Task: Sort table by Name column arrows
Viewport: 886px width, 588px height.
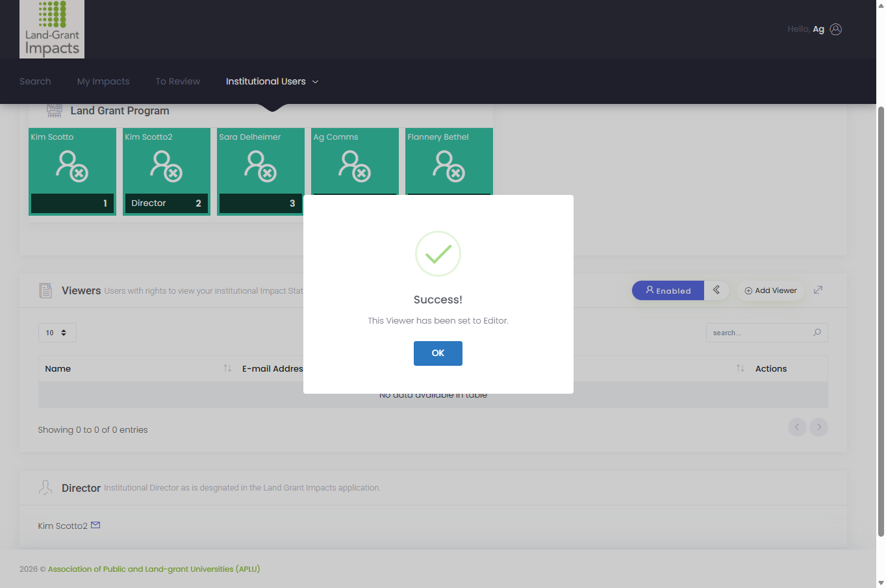Action: tap(227, 368)
